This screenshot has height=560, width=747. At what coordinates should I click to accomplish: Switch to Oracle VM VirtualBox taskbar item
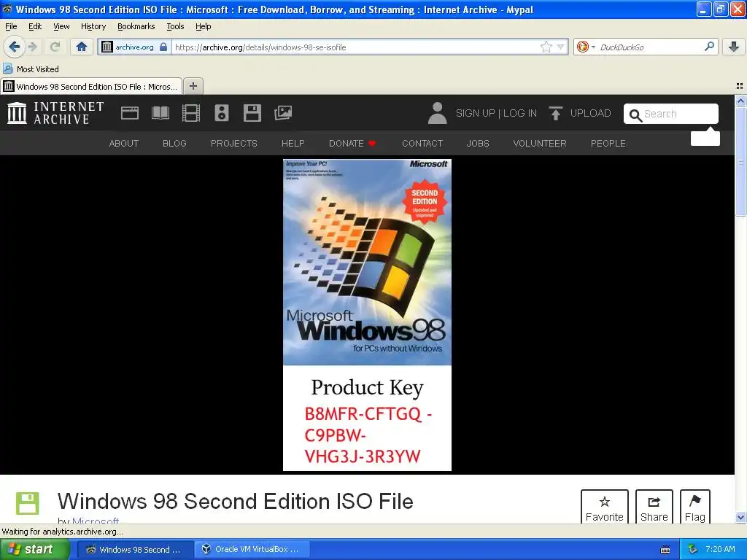[252, 549]
